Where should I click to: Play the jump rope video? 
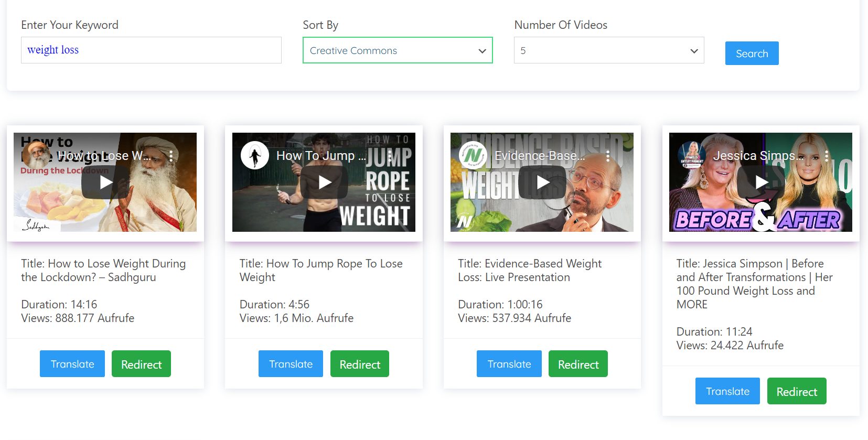tap(324, 182)
